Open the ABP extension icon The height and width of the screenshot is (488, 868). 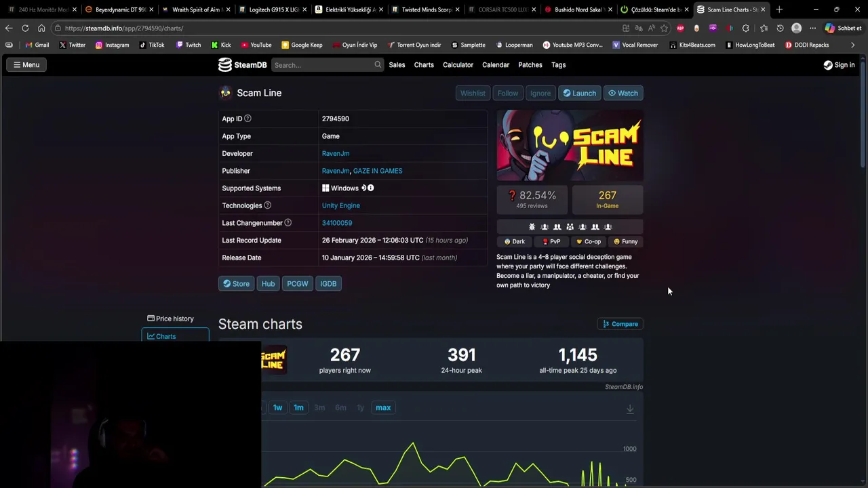pos(680,28)
